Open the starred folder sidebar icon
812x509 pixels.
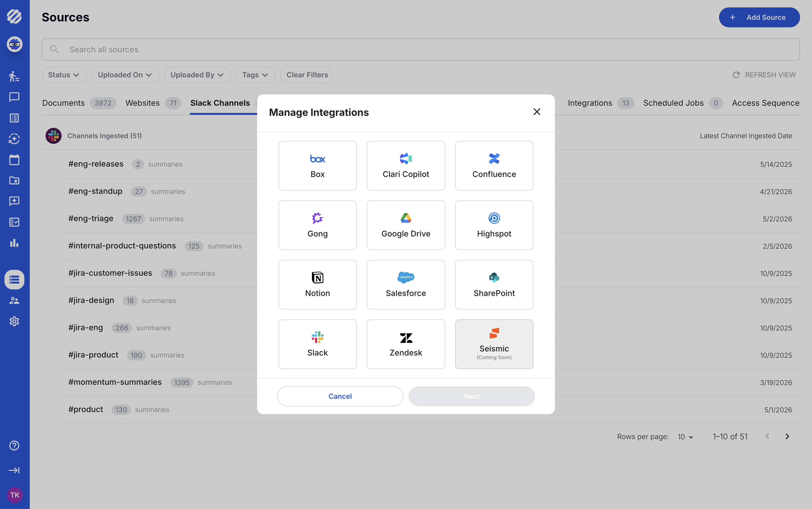pos(14,180)
